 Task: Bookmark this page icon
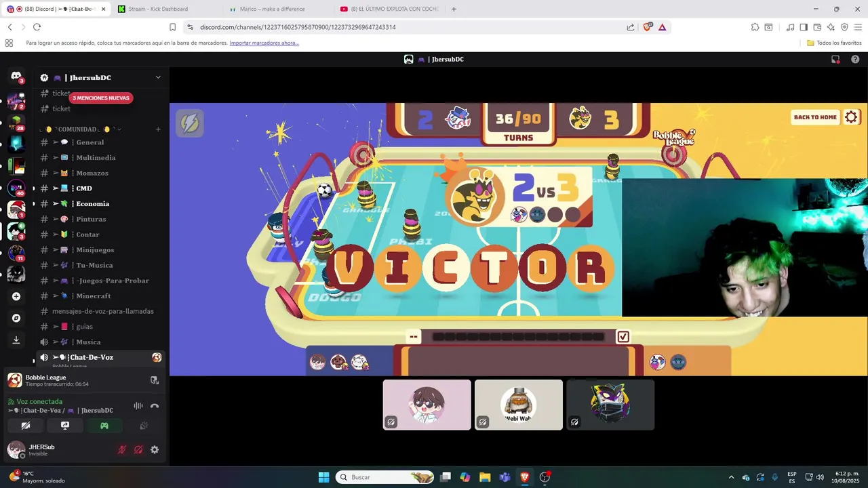pyautogui.click(x=173, y=27)
